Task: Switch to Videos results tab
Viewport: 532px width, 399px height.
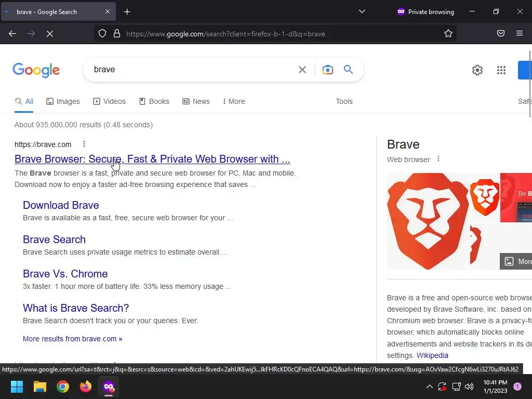Action: pos(109,101)
